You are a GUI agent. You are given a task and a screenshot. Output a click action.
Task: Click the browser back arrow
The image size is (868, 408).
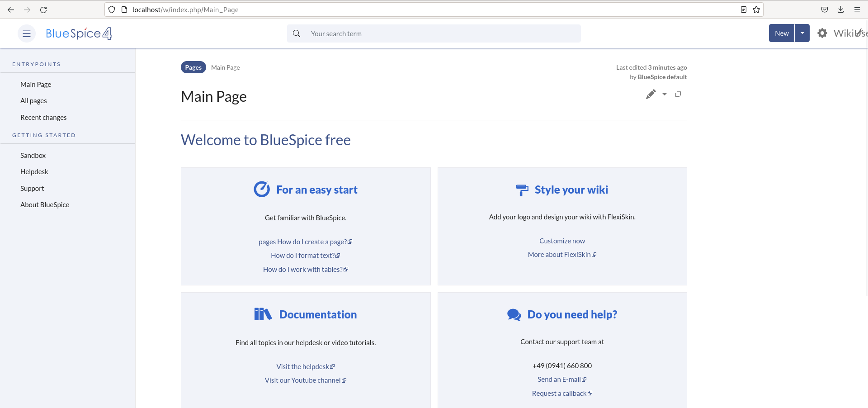click(11, 9)
